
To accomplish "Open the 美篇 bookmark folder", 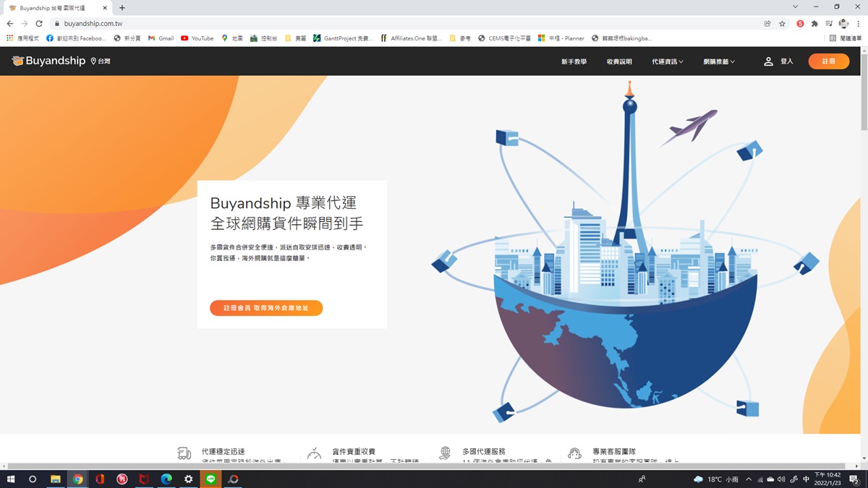I will pyautogui.click(x=296, y=38).
